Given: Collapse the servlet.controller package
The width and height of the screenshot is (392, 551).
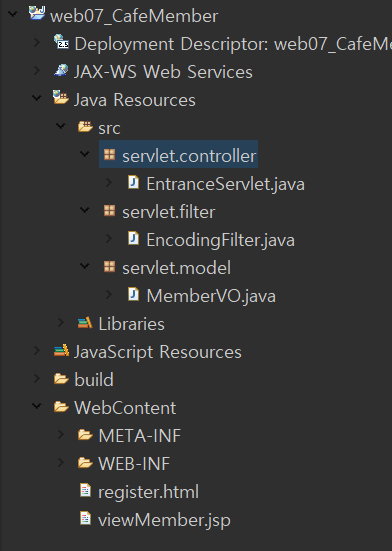Looking at the screenshot, I should (x=85, y=154).
